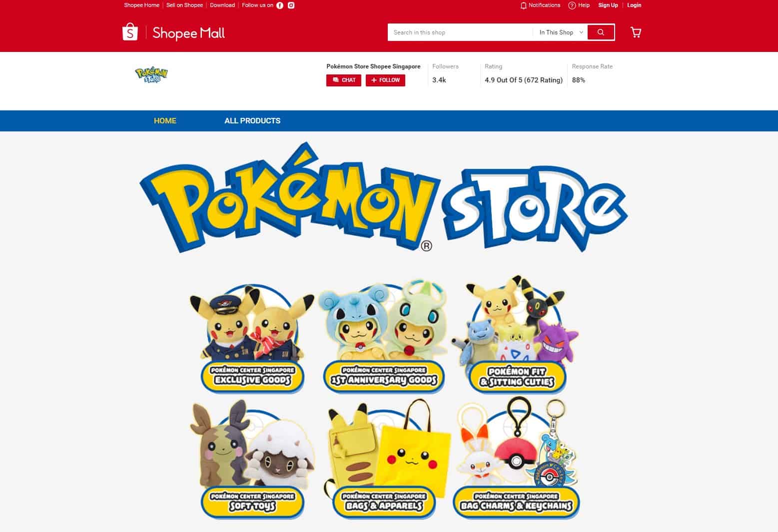Open the Bags & Apparels category thumbnail
This screenshot has height=532, width=778.
click(x=384, y=459)
